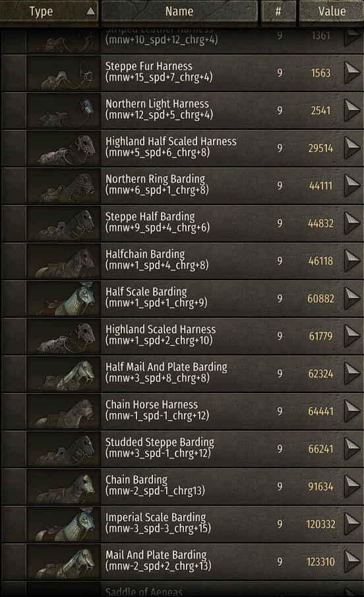Click transfer arrow for Halfchain Barding

pyautogui.click(x=352, y=261)
